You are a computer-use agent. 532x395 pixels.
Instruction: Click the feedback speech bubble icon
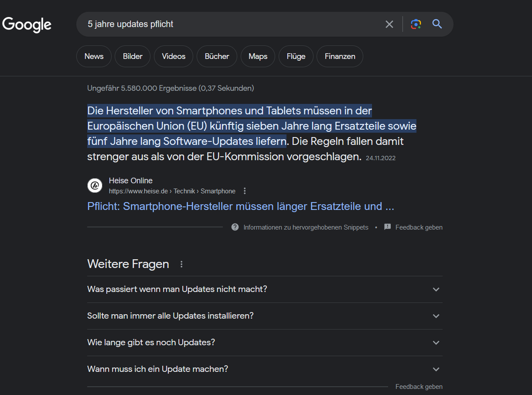pyautogui.click(x=387, y=227)
